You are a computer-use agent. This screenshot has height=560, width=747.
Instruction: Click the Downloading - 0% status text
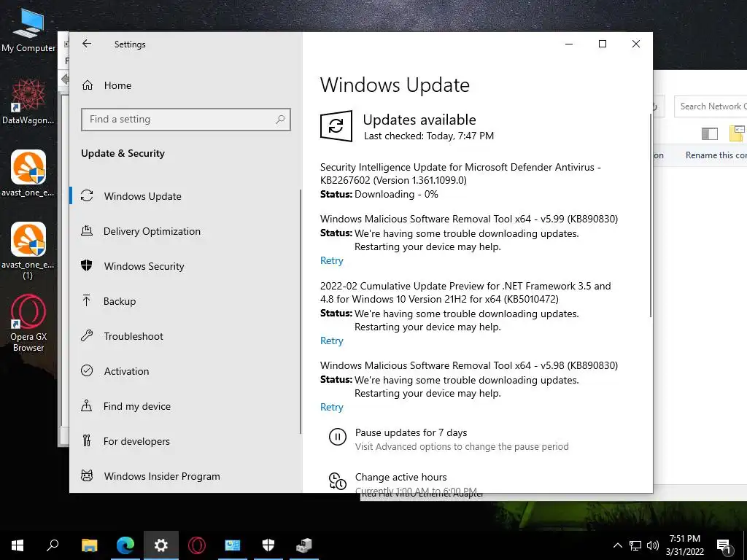396,194
